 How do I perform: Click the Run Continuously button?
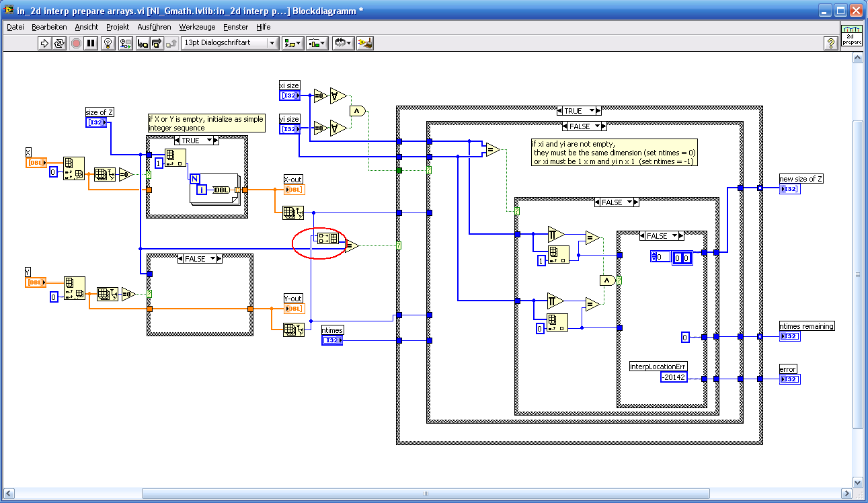[59, 43]
